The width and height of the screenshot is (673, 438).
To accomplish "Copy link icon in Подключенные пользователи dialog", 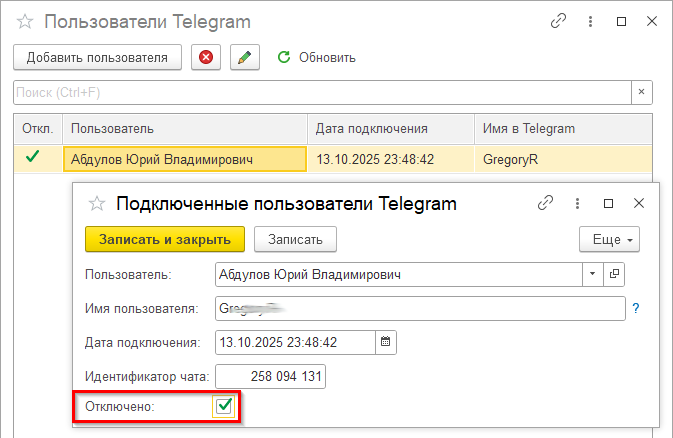I will click(x=545, y=203).
